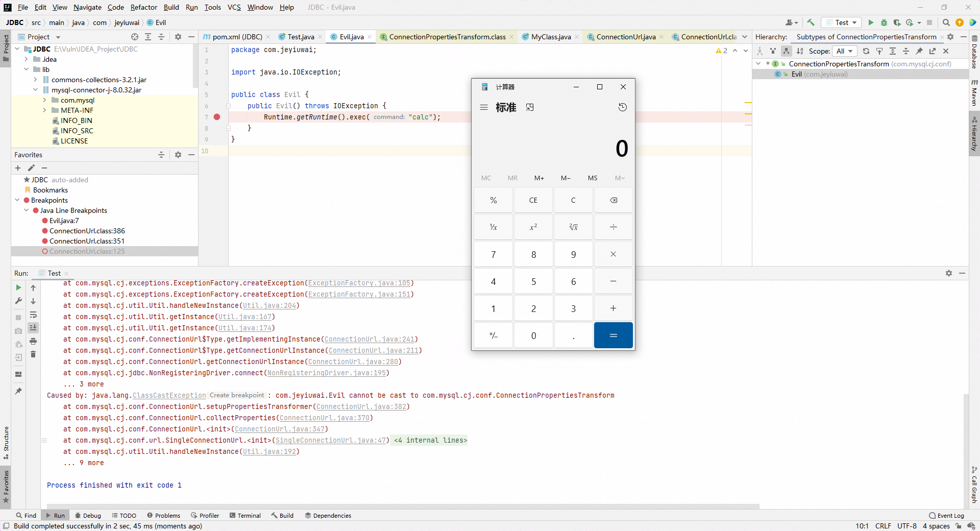The width and height of the screenshot is (980, 531).
Task: Build the project with the hammer icon
Action: point(811,22)
